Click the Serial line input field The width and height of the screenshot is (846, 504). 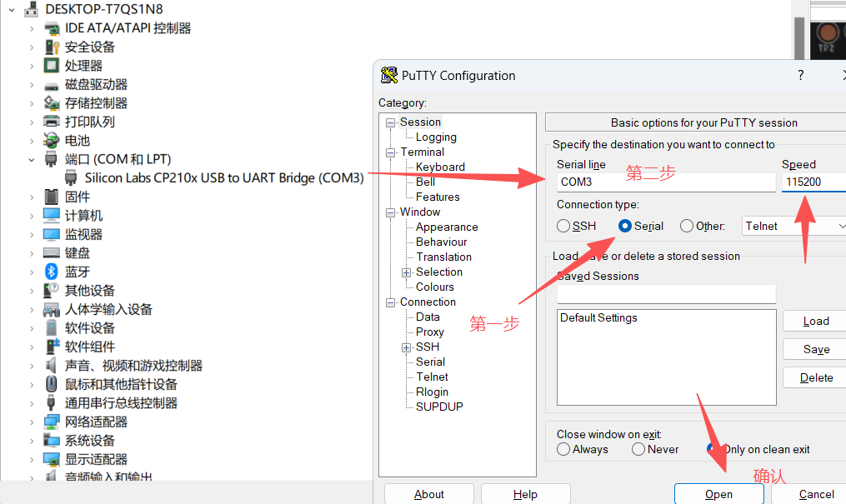(x=666, y=182)
